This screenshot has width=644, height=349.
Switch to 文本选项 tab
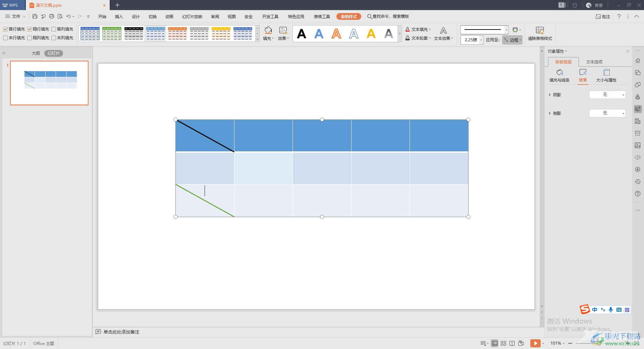594,62
